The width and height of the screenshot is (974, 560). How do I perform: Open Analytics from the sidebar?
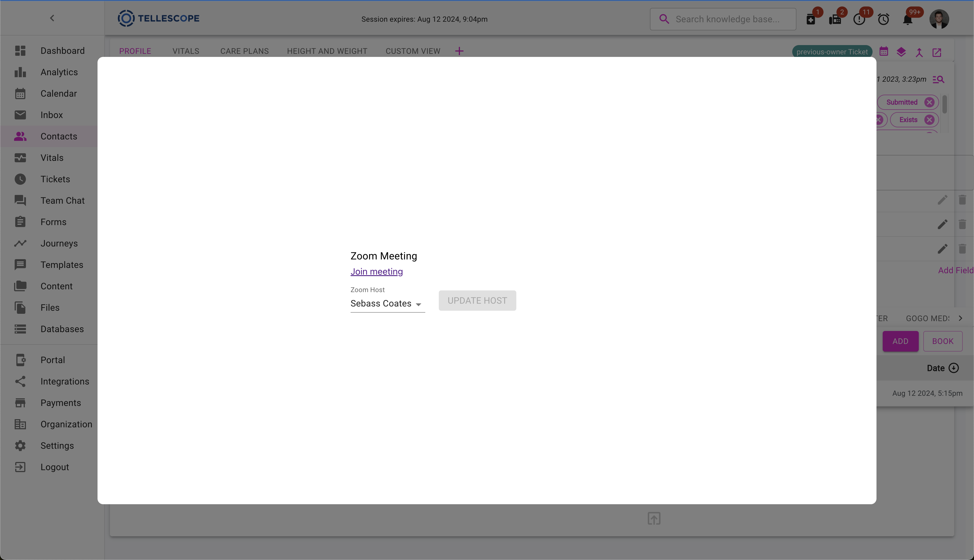point(52,72)
